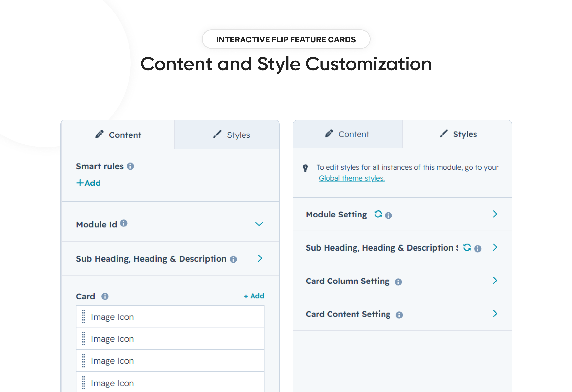572x392 pixels.
Task: Click the Smart rules info icon
Action: (x=130, y=166)
